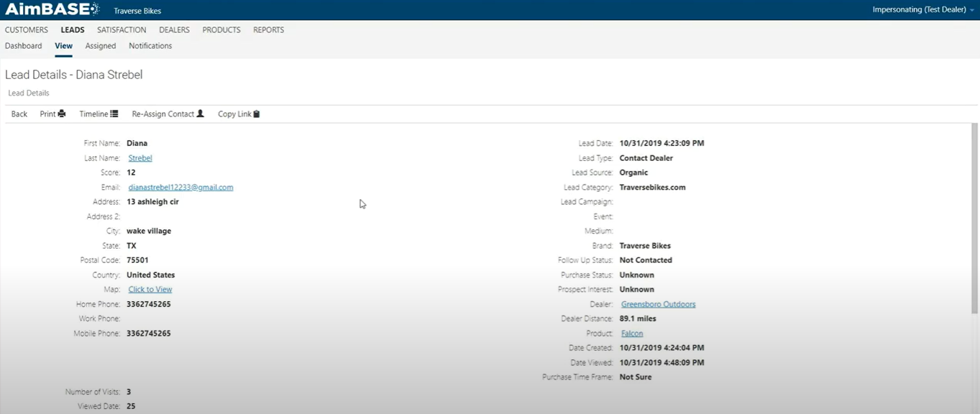This screenshot has height=414, width=980.
Task: Open the Falcon product link
Action: (x=631, y=333)
